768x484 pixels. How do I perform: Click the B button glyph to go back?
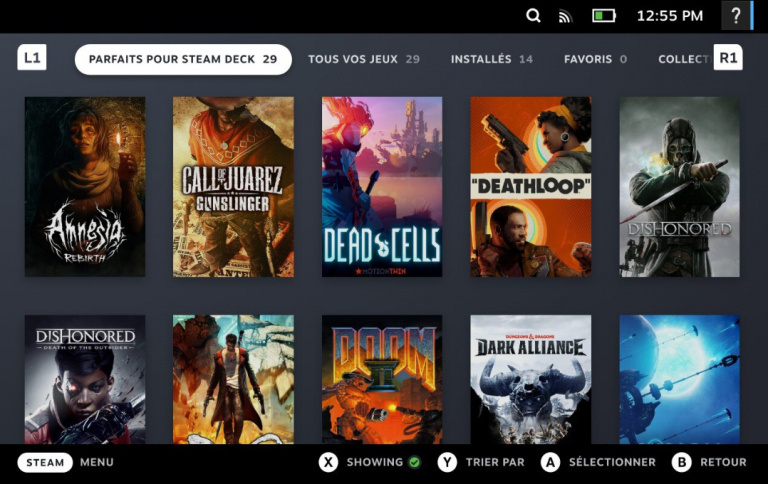[x=682, y=462]
